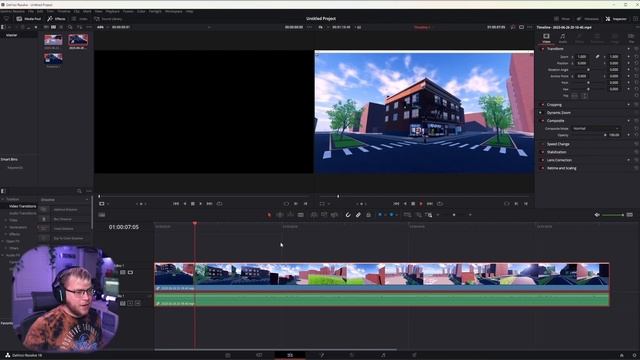Jump to timeline end in timeline viewer
Screen dimensions: 640x360
coord(429,204)
